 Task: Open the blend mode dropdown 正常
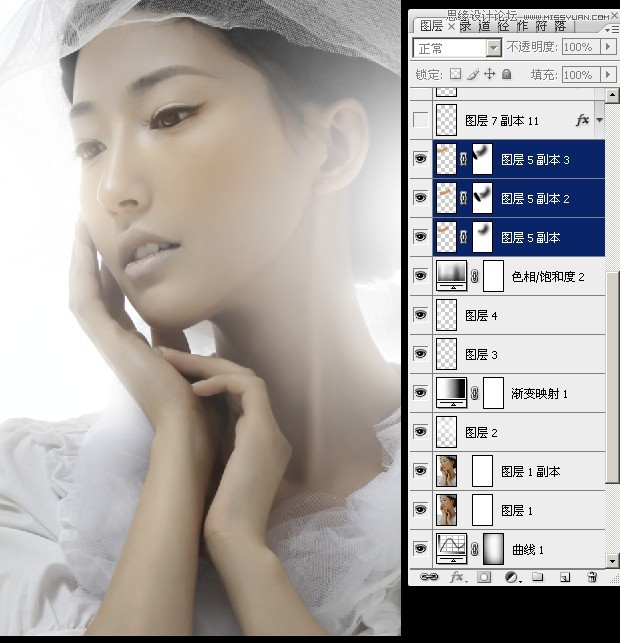coord(457,48)
